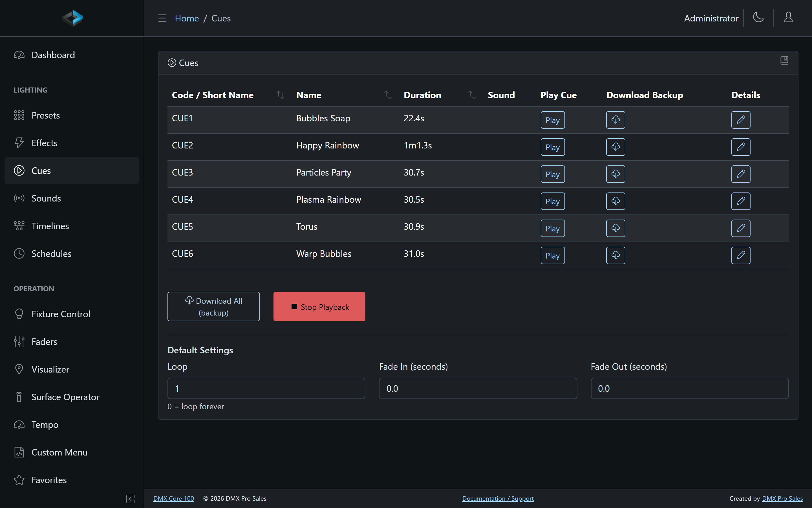Open Custom Menu in the sidebar
The width and height of the screenshot is (812, 508).
click(x=72, y=452)
